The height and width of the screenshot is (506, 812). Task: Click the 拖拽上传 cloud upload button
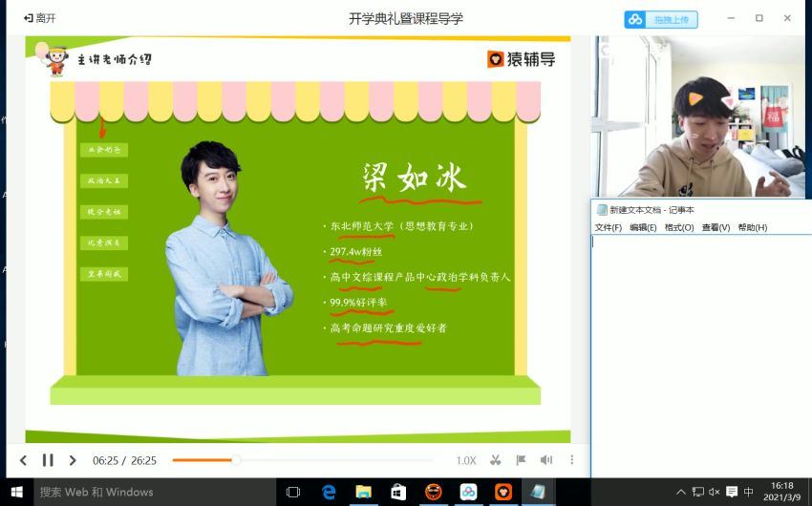click(x=661, y=20)
